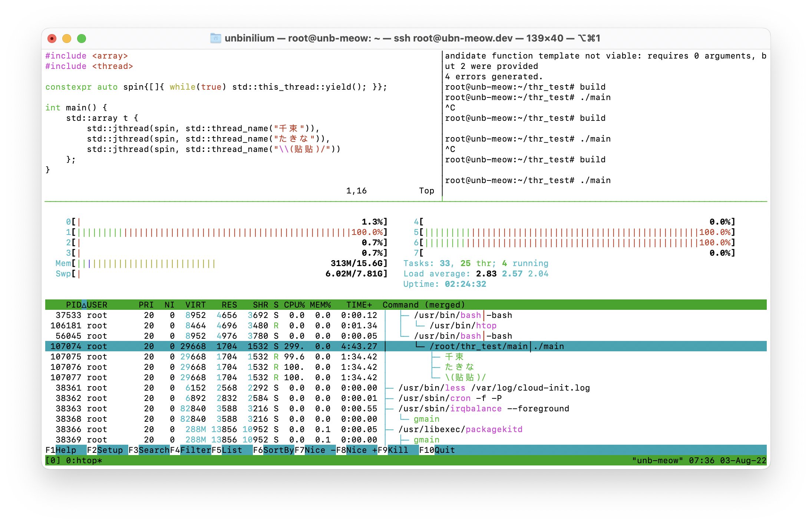Select the gmain thread row PID 38369
This screenshot has width=812, height=524.
[x=406, y=440]
